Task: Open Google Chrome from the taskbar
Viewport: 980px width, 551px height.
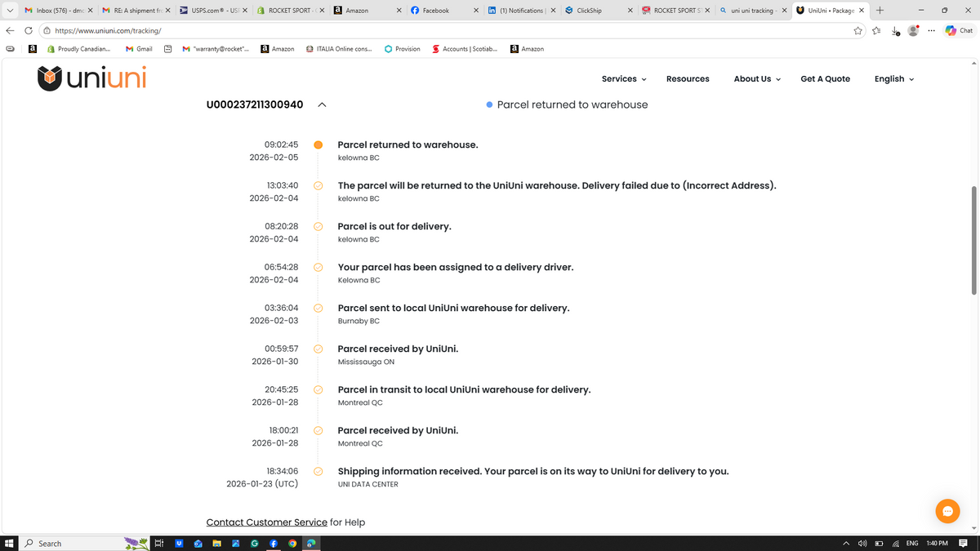Action: click(292, 543)
